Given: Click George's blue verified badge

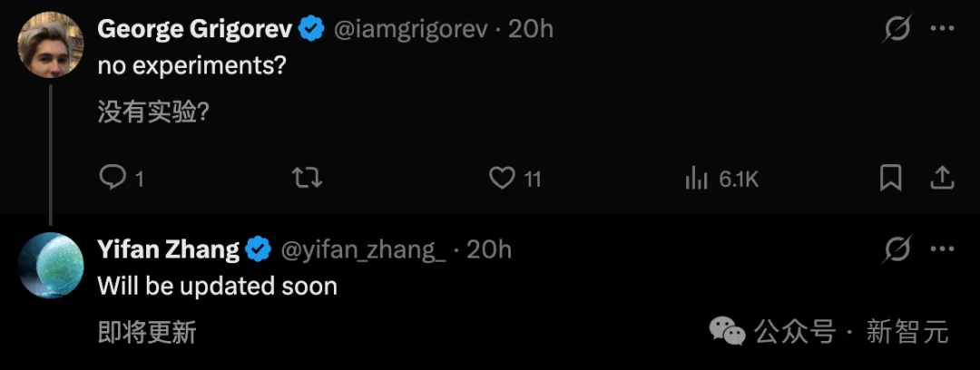Looking at the screenshot, I should click(x=312, y=30).
